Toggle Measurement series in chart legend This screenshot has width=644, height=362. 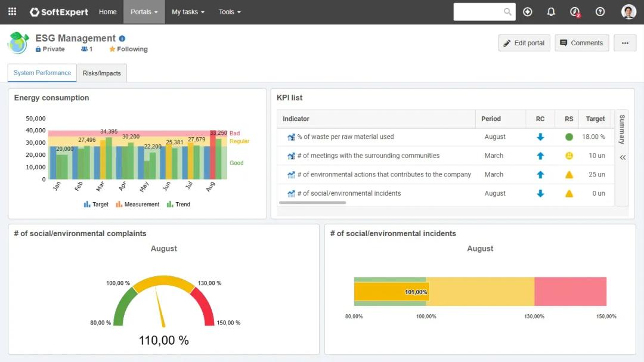pos(137,205)
